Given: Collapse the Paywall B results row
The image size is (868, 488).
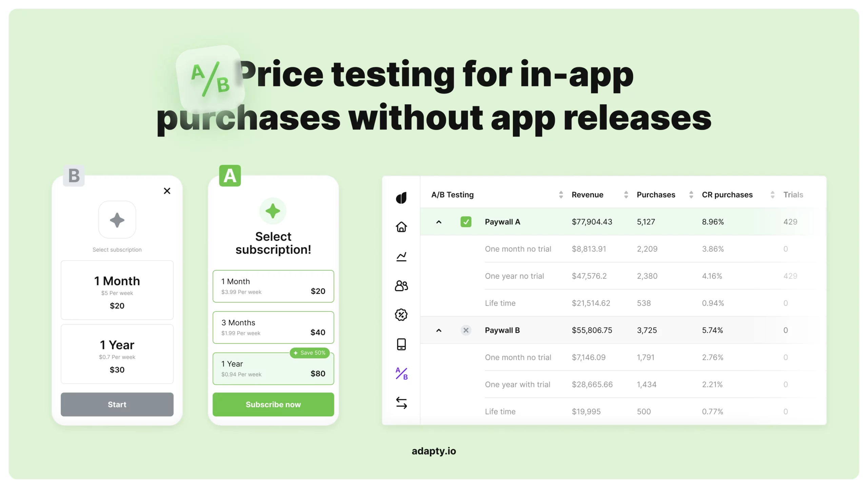Looking at the screenshot, I should [x=439, y=330].
